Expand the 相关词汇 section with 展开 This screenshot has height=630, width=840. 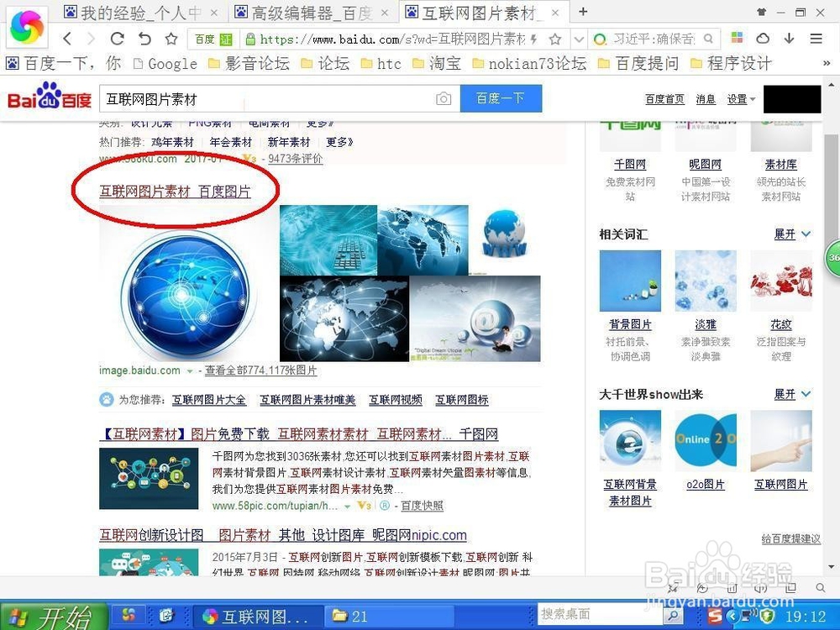pyautogui.click(x=792, y=234)
